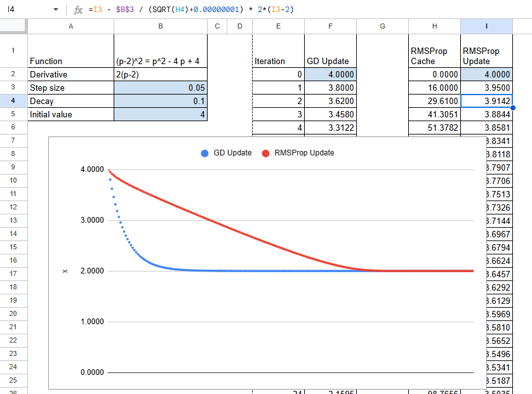Screen dimensions: 532x394
Task: Select row 17 header
Action: [x=13, y=273]
